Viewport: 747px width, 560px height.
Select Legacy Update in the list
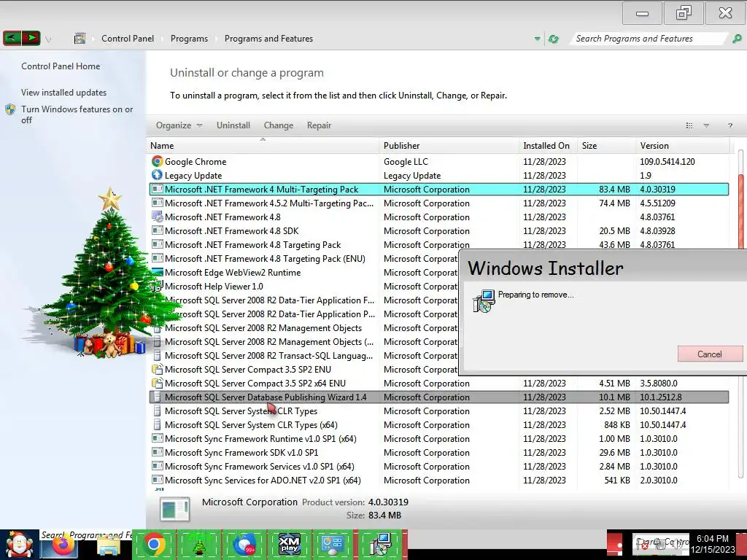pyautogui.click(x=438, y=175)
